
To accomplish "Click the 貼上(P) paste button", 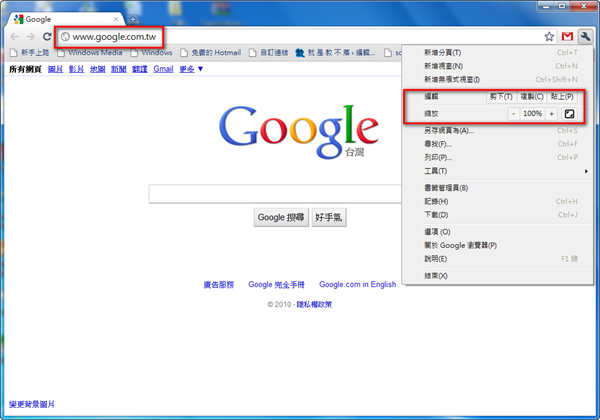I will point(562,96).
